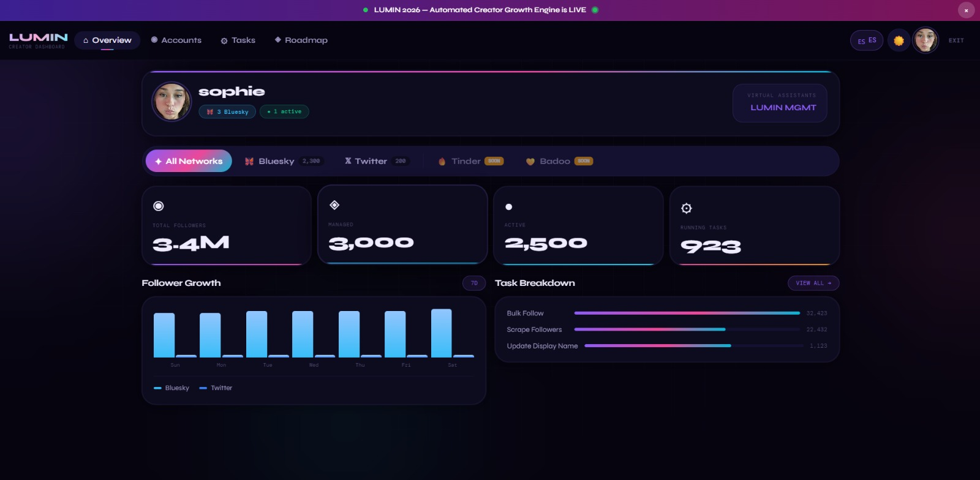Toggle the sun theme switch
Viewport: 980px width, 480px height.
[x=899, y=40]
